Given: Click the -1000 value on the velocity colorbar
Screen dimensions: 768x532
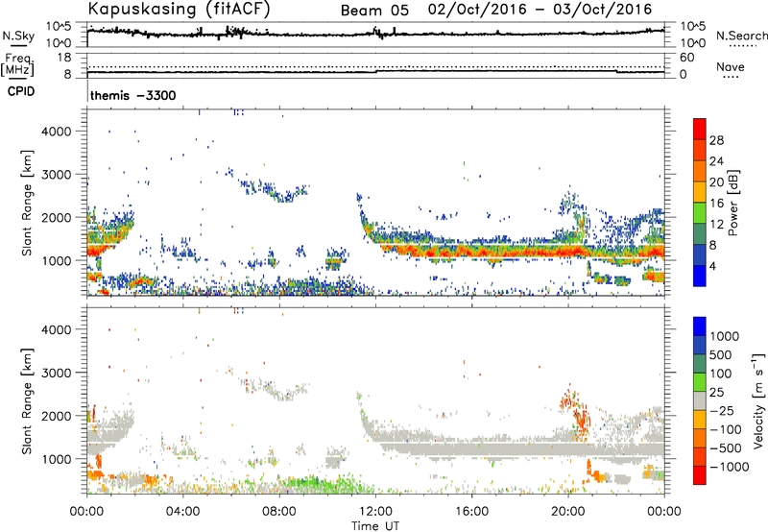Looking at the screenshot, I should (730, 467).
